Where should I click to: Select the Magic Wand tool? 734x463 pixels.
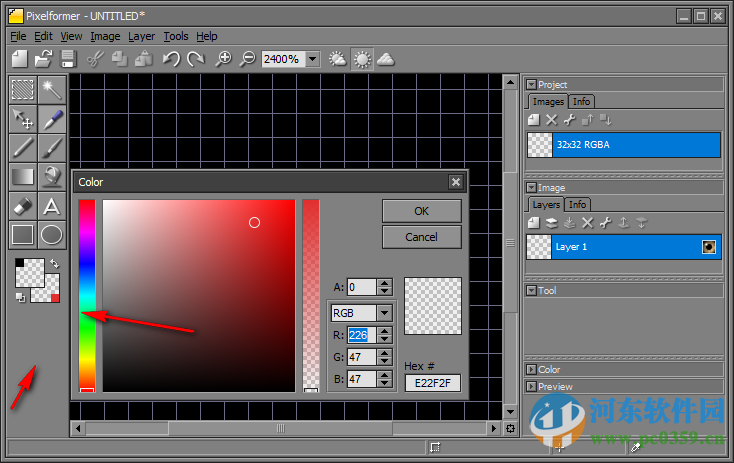pyautogui.click(x=52, y=89)
